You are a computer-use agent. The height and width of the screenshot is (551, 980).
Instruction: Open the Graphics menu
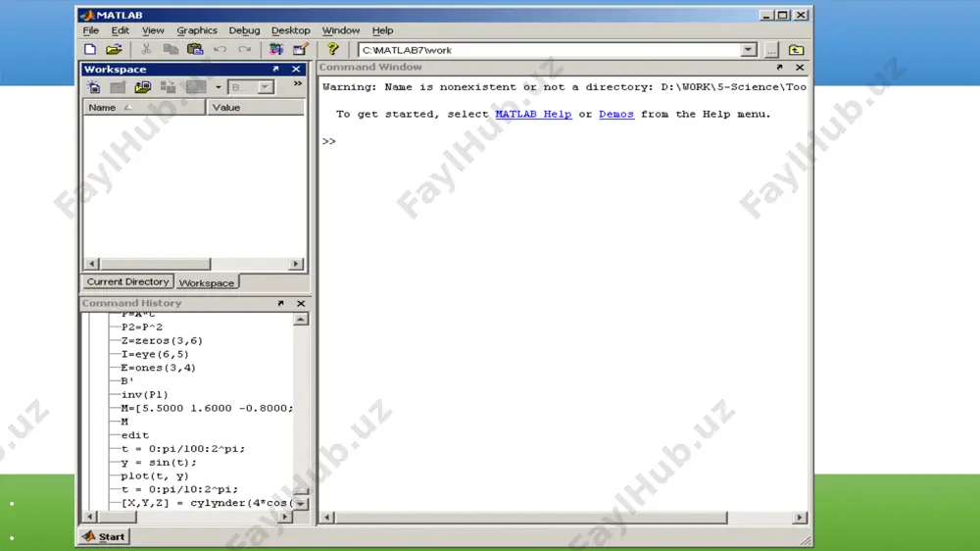197,30
